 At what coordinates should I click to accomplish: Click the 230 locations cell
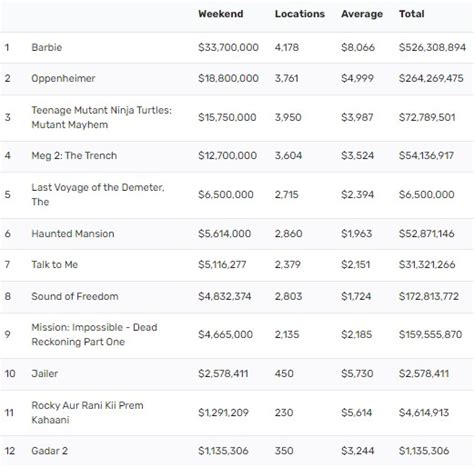(x=284, y=413)
